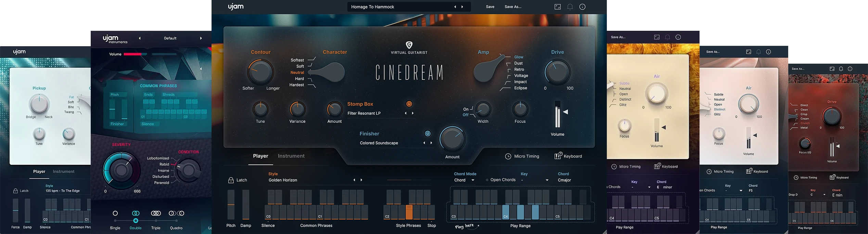Enable Latch lock next to Golden Horizon style
This screenshot has height=234, width=868.
231,180
